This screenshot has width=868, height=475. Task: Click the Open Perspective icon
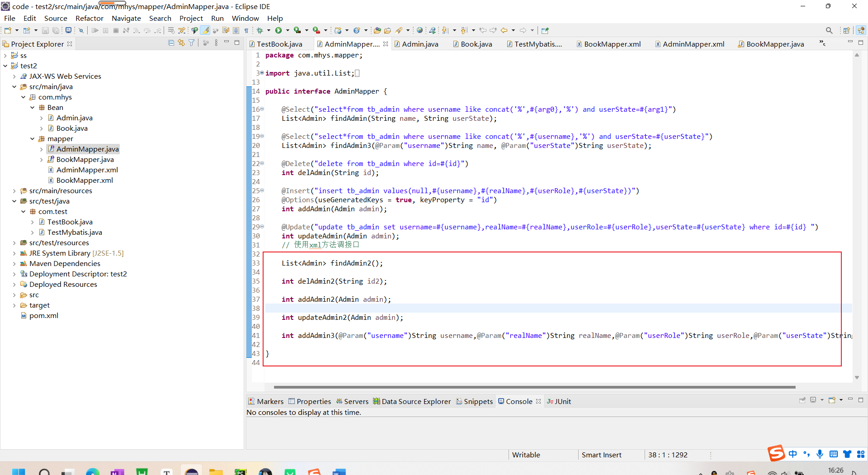846,30
